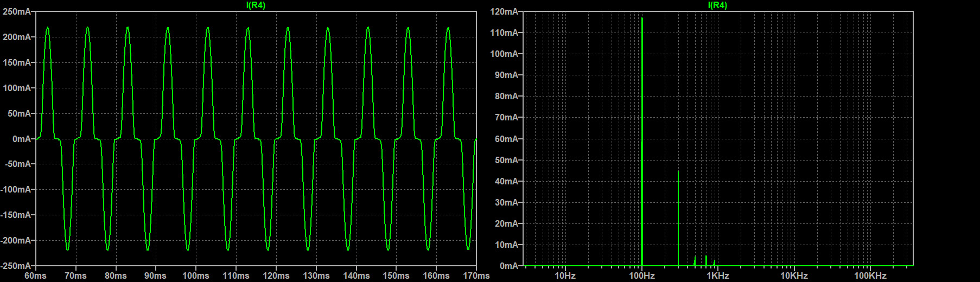980x282 pixels.
Task: Click the 110ms label on the time axis
Action: (x=236, y=275)
